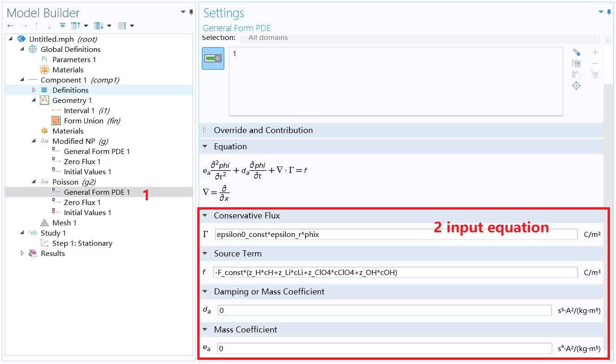The image size is (616, 364).
Task: Click the Remove from Selection minus icon
Action: pyautogui.click(x=595, y=63)
